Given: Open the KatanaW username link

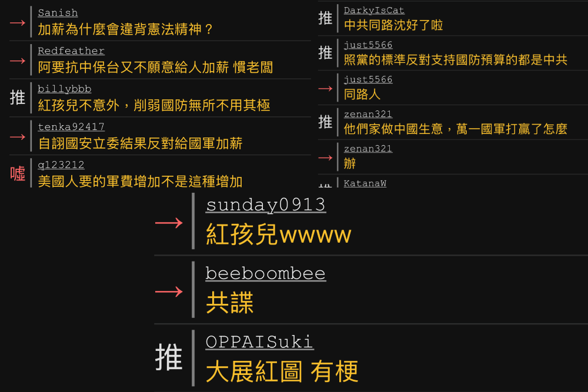Looking at the screenshot, I should [x=365, y=183].
